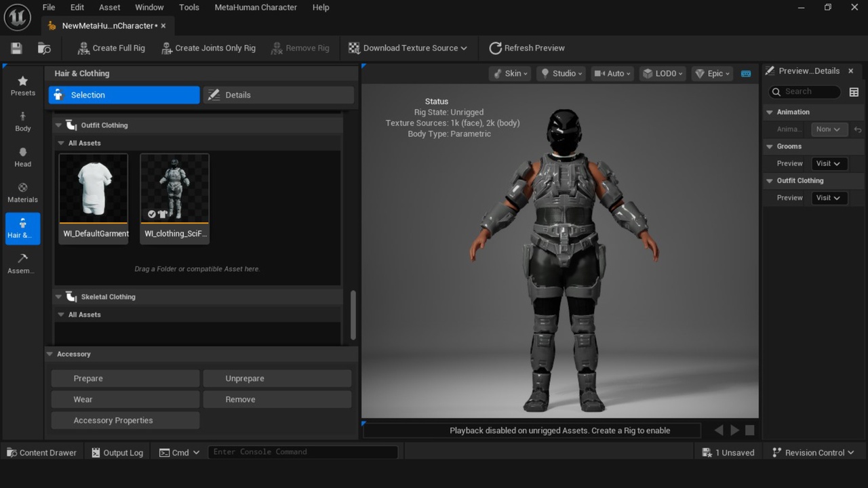Click Refresh Preview
Image resolution: width=868 pixels, height=488 pixels.
pos(527,48)
